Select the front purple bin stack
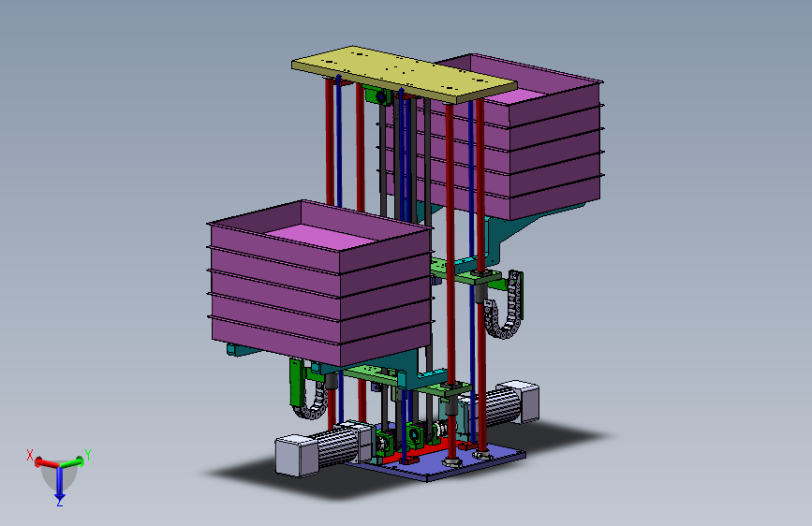The width and height of the screenshot is (812, 526). [320, 282]
